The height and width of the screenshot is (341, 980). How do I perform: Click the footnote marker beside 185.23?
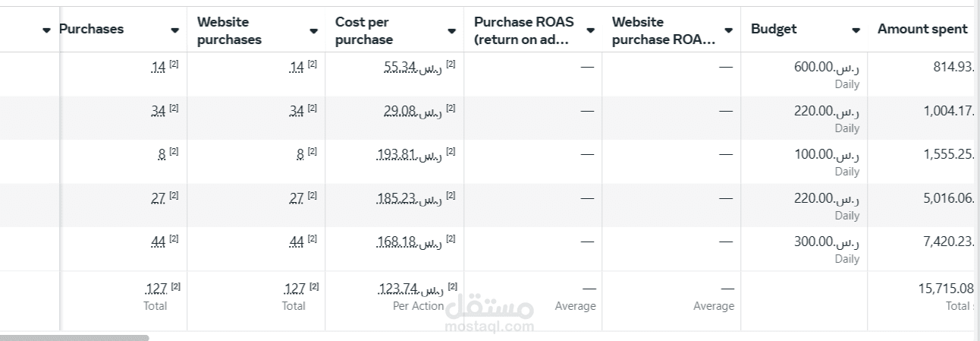tap(451, 196)
